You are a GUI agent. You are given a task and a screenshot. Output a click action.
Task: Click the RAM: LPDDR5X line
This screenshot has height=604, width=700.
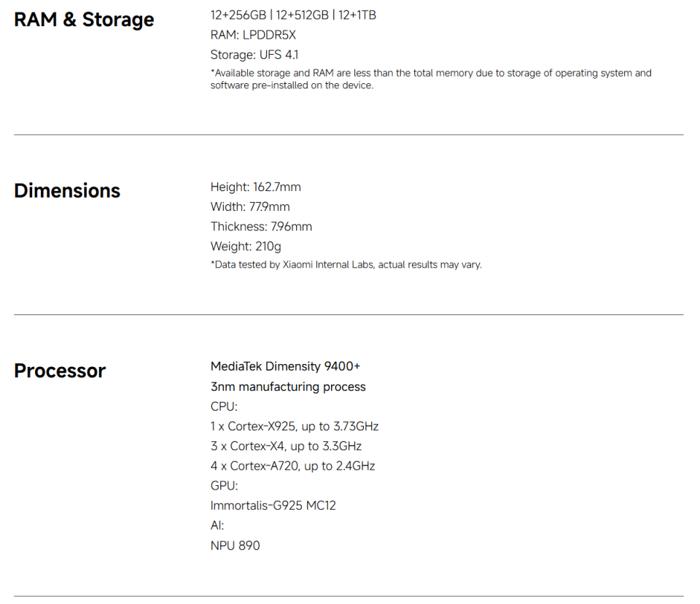253,35
